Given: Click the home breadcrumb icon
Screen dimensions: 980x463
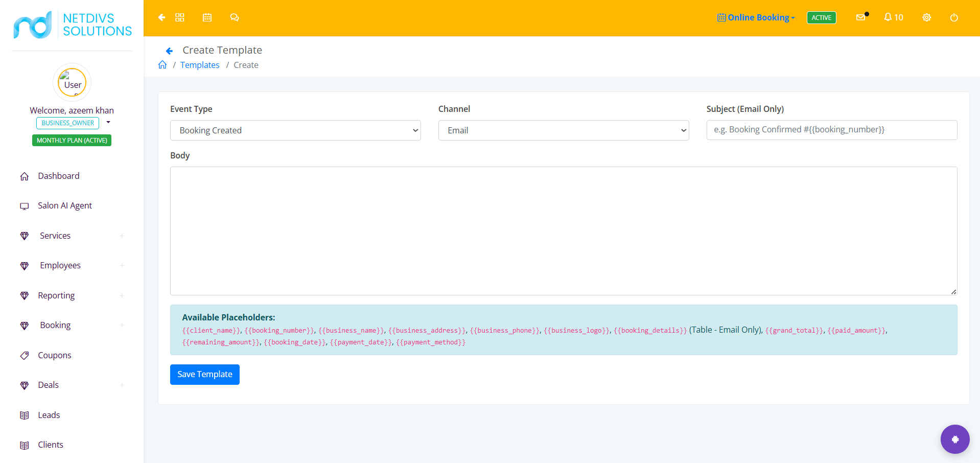Looking at the screenshot, I should point(162,64).
